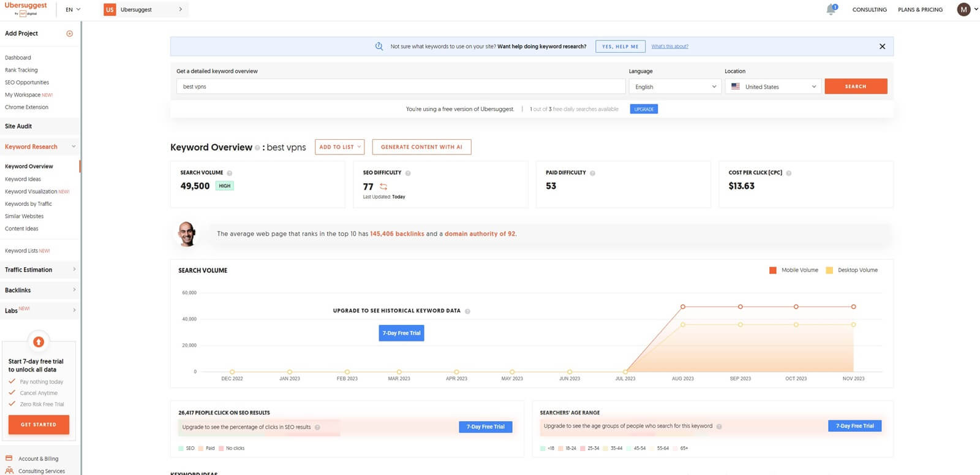Click the Get Started button
Viewport: 980px width, 475px height.
pyautogui.click(x=39, y=425)
